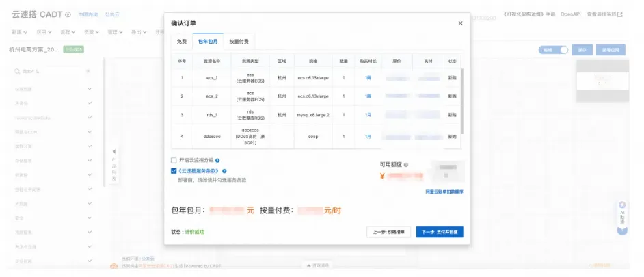Image resolution: width=644 pixels, height=277 pixels.
Task: Open the 导出 dropdown menu
Action: pos(139,32)
